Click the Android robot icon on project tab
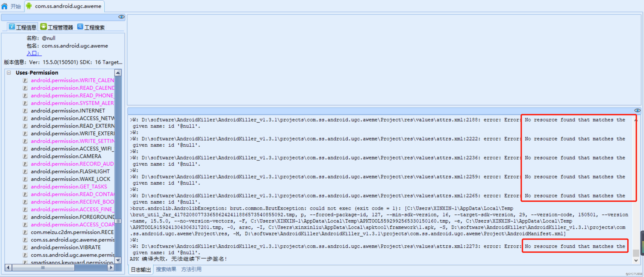This screenshot has height=277, width=644. [29, 6]
